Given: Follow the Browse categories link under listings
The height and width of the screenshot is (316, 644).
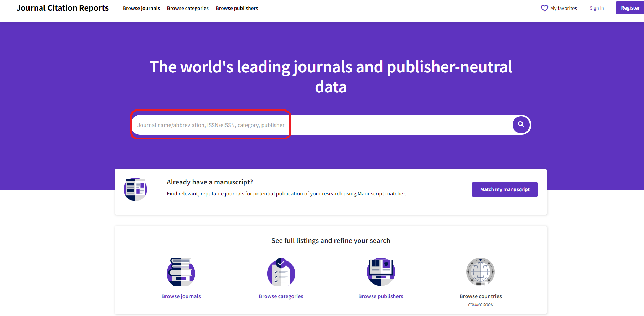Looking at the screenshot, I should (281, 296).
